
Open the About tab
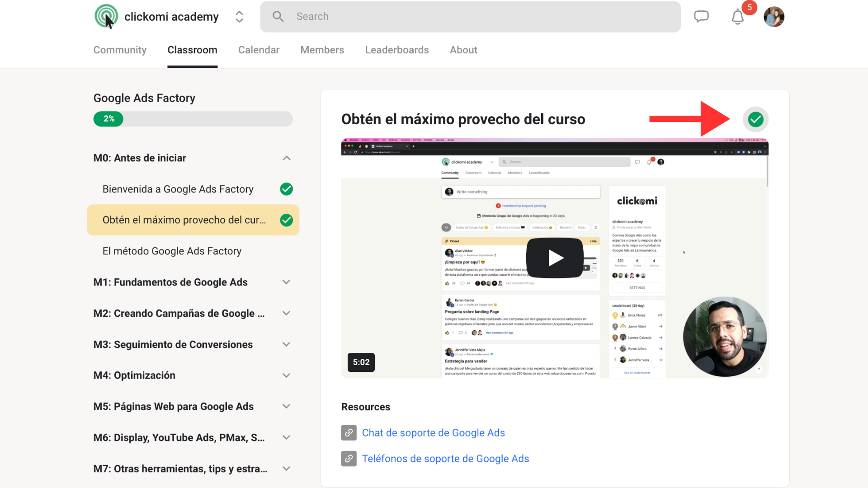pyautogui.click(x=463, y=50)
